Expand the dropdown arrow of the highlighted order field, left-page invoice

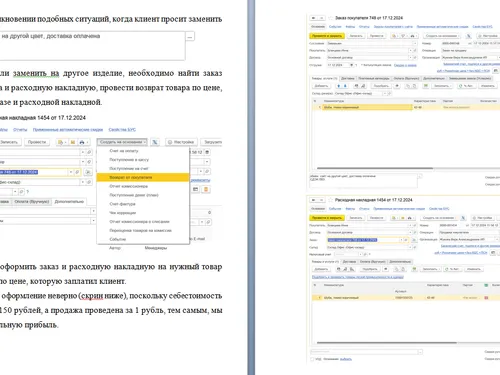click(x=71, y=172)
